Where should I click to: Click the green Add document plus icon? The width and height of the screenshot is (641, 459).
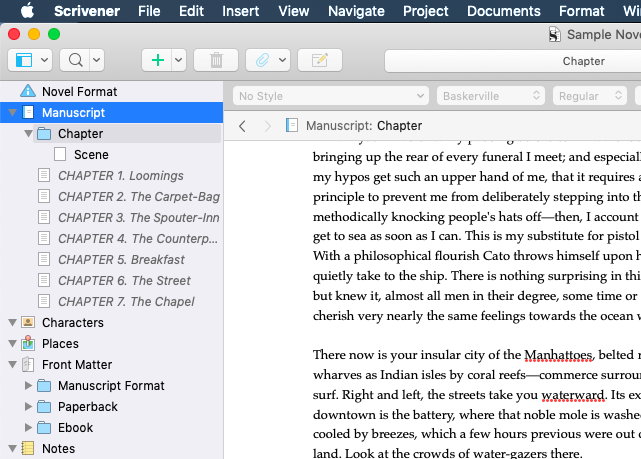(x=157, y=60)
